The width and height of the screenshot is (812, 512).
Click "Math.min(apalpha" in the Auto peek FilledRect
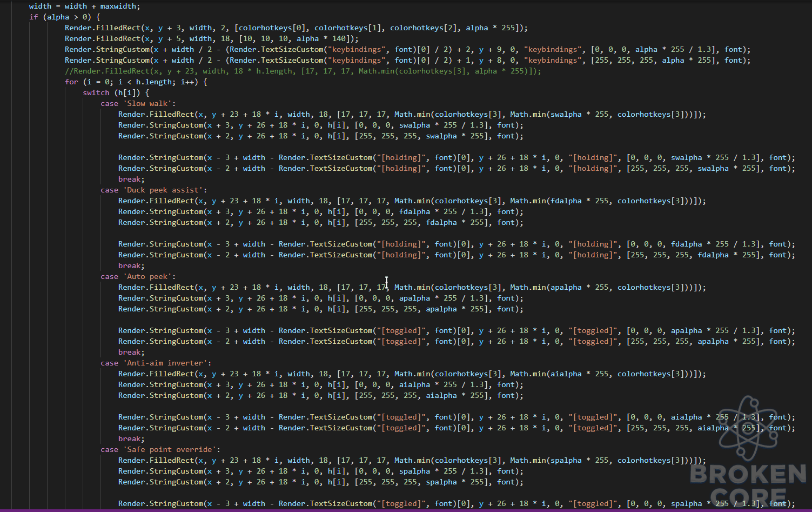(546, 287)
